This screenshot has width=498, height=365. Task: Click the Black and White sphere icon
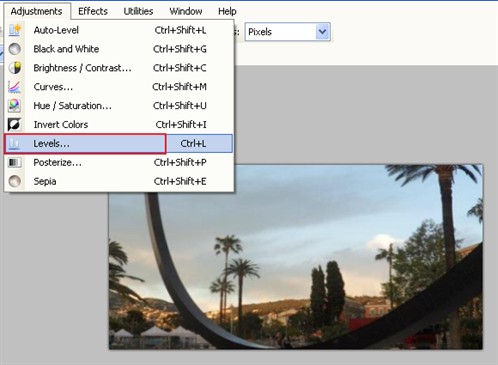coord(15,49)
